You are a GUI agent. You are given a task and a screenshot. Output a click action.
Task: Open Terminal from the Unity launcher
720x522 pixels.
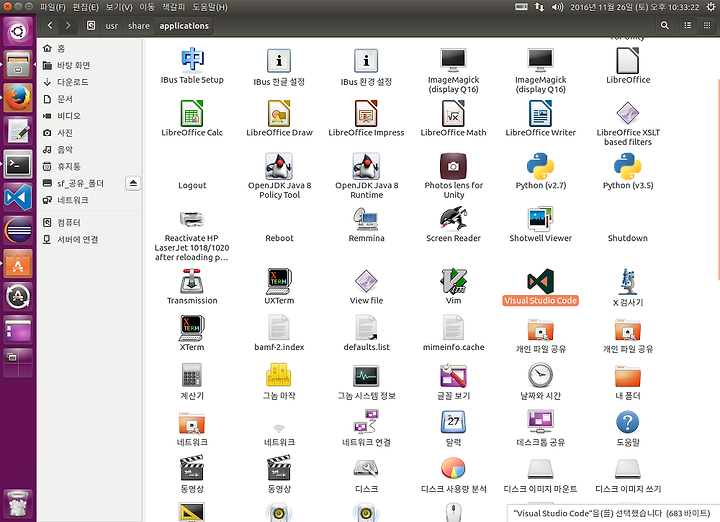(x=18, y=164)
